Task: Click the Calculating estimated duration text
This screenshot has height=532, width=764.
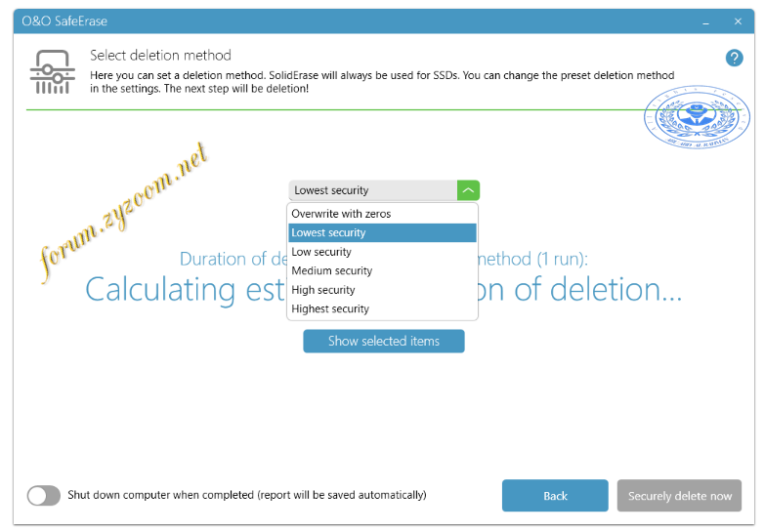Action: [x=383, y=290]
